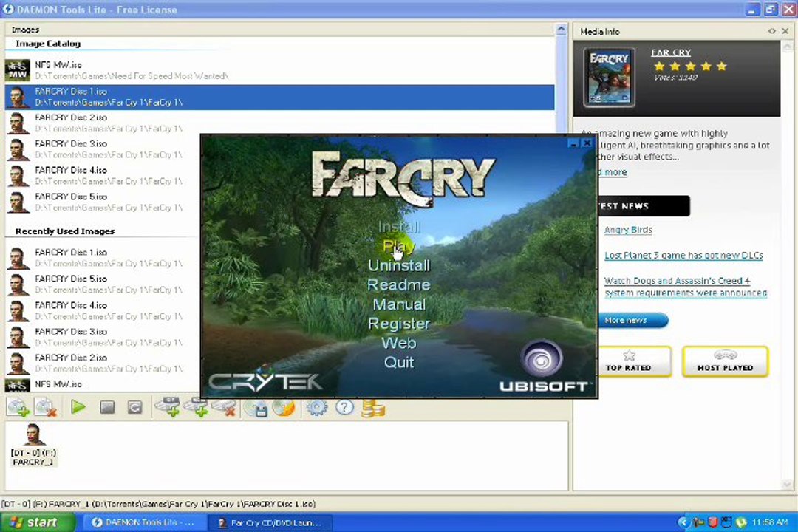Image resolution: width=798 pixels, height=532 pixels.
Task: Add a SCSI virtual drive
Action: 197,407
